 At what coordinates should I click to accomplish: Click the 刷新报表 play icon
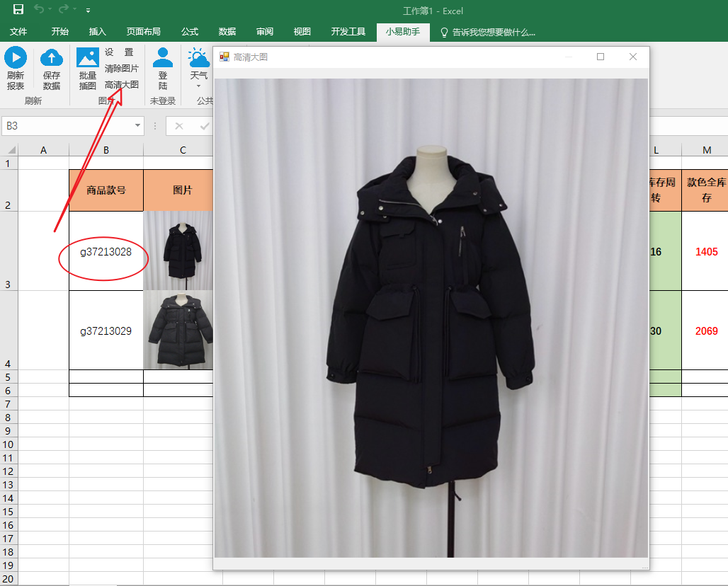(x=16, y=58)
